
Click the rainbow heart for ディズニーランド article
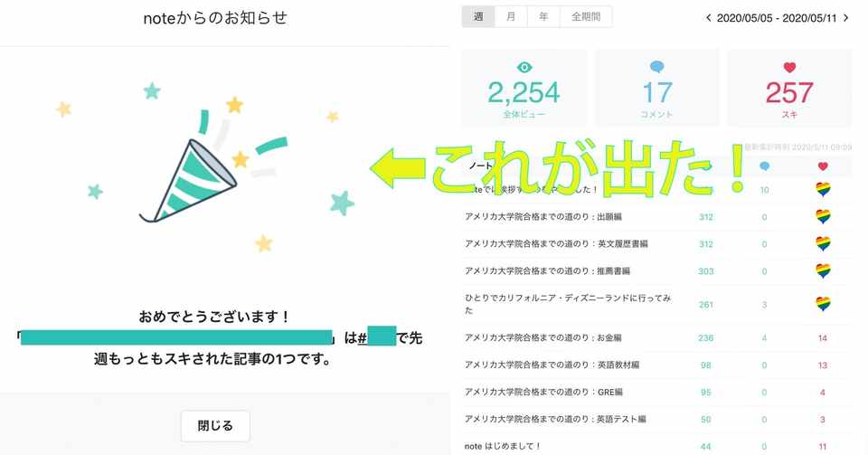(x=823, y=304)
